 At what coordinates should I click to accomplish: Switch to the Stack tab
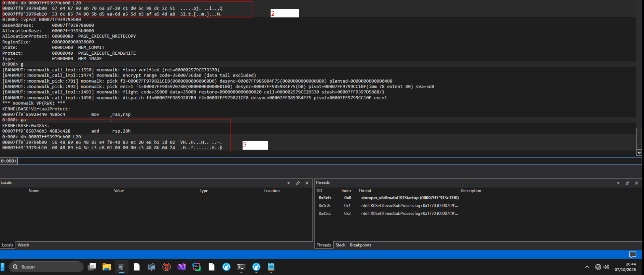point(340,245)
